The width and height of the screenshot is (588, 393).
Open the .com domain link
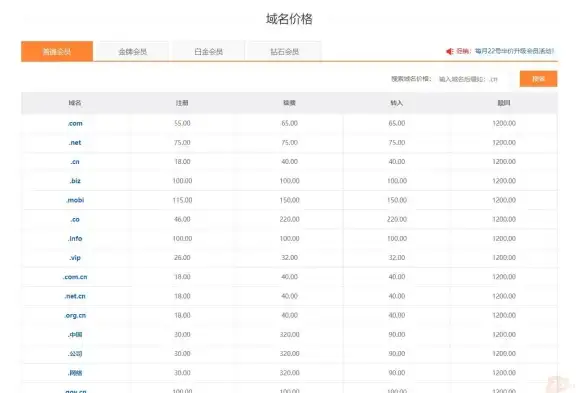click(75, 123)
